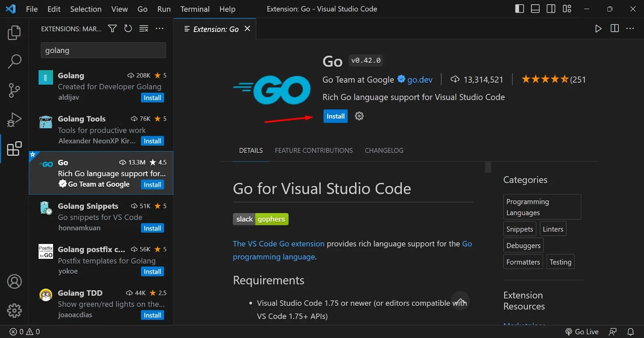The height and width of the screenshot is (338, 644).
Task: Switch to FEATURE CONTRIBUTIONS tab
Action: [x=314, y=150]
